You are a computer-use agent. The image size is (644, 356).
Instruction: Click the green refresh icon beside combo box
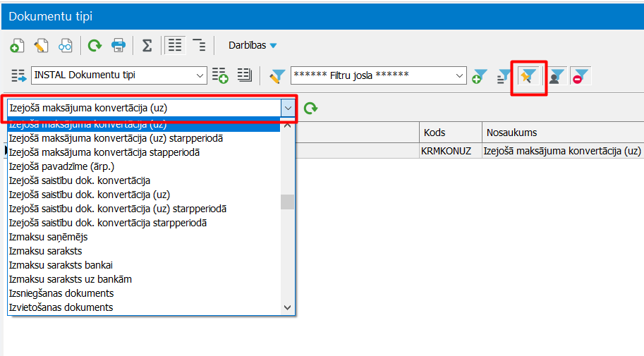coord(310,109)
